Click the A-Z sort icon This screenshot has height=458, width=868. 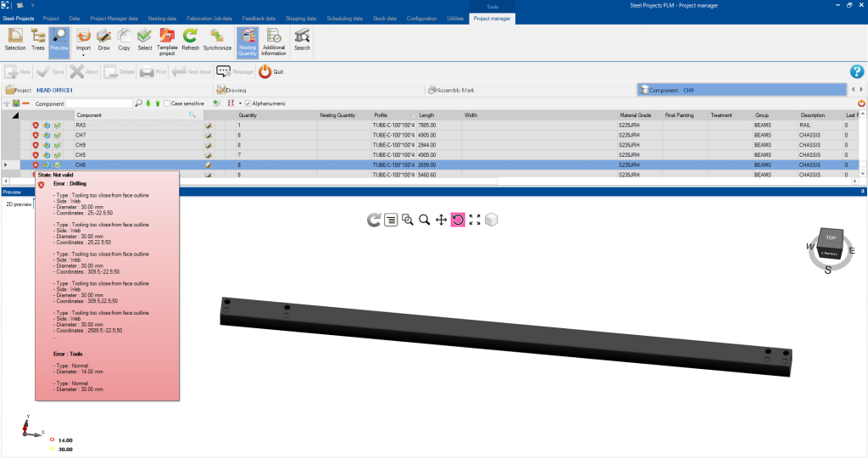tap(231, 103)
